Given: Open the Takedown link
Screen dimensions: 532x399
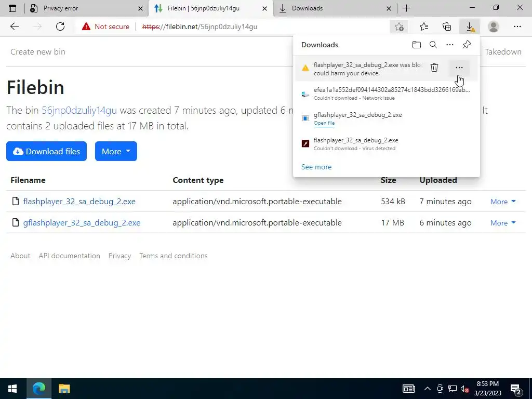Looking at the screenshot, I should pyautogui.click(x=503, y=51).
